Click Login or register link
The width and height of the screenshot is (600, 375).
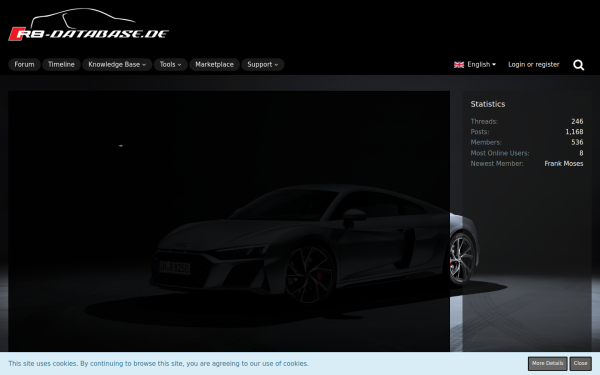[533, 65]
